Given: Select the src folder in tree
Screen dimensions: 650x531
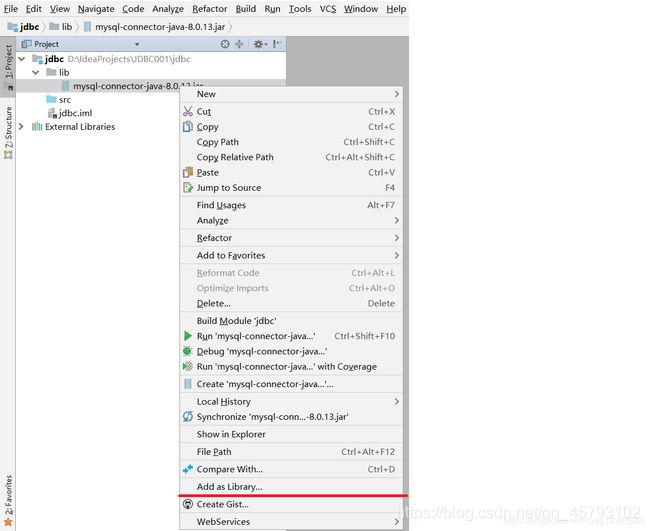Looking at the screenshot, I should [58, 99].
